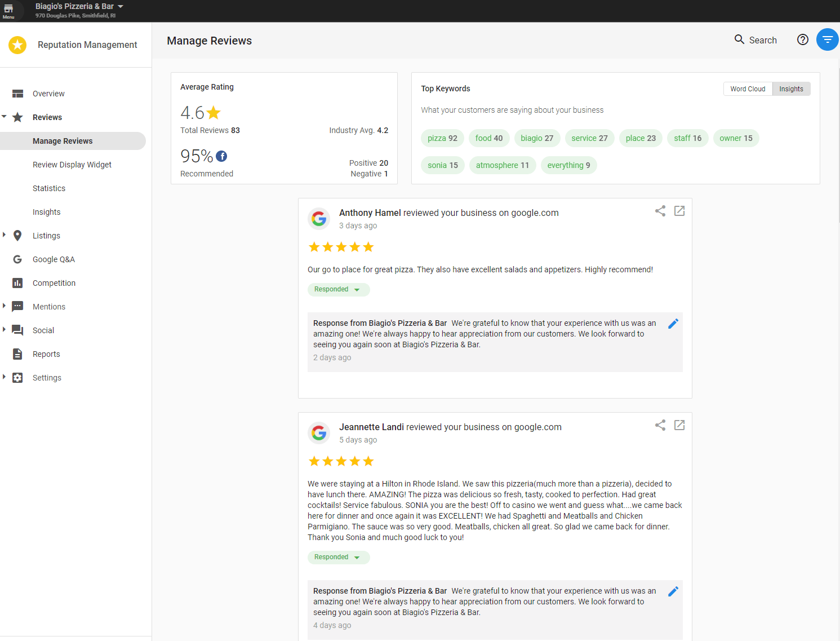The height and width of the screenshot is (641, 840).
Task: Open Anthony Hamel's review in new window
Action: tap(679, 211)
